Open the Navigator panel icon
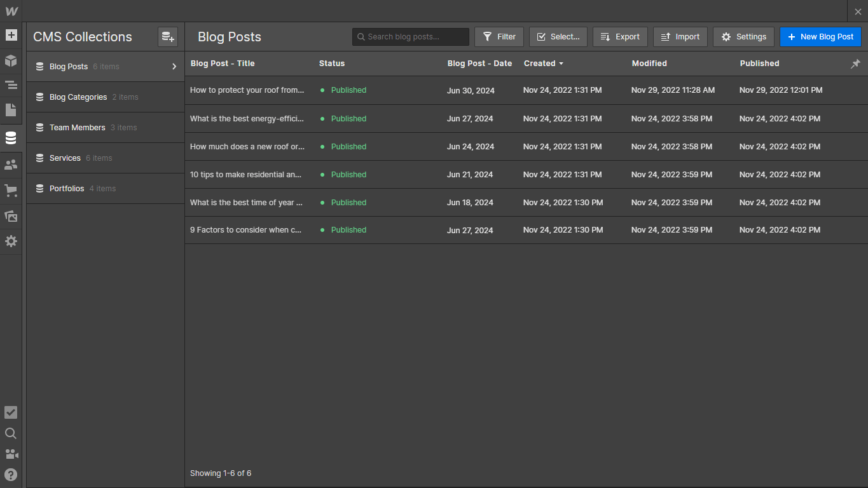868x488 pixels. [11, 85]
